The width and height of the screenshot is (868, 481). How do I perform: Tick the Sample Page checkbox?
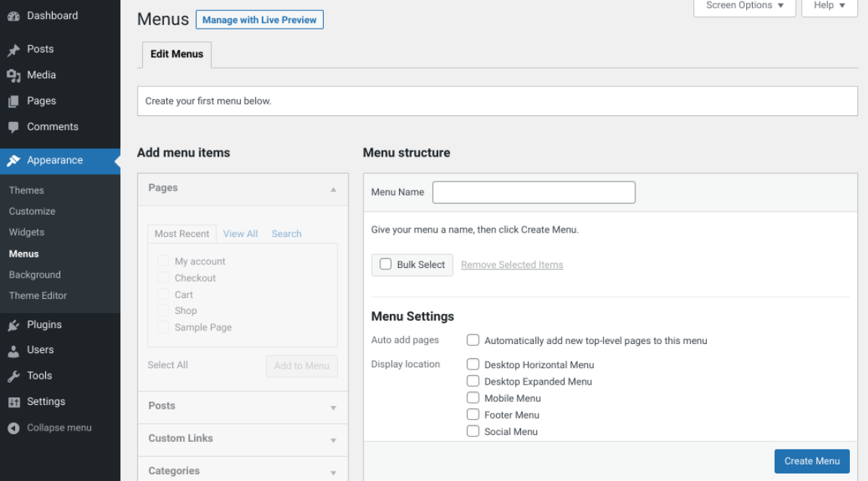(x=163, y=327)
